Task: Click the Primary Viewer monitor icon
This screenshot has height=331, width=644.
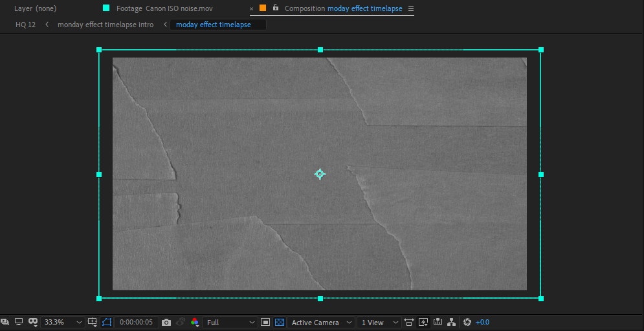Action: pos(19,322)
